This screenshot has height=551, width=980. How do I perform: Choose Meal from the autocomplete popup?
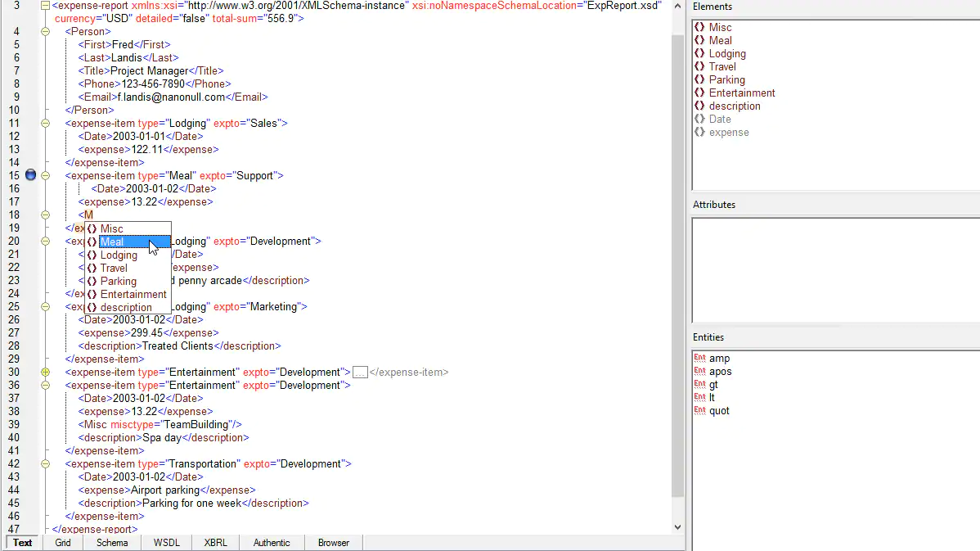[115, 242]
